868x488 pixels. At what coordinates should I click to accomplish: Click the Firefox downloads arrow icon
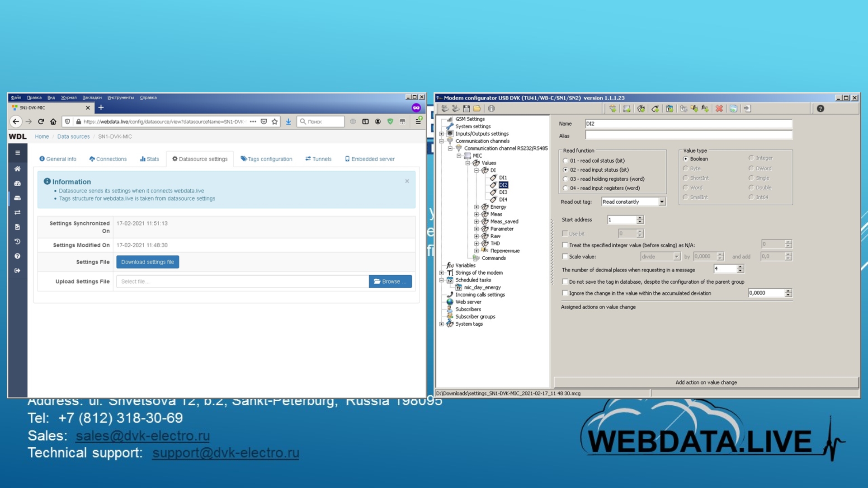pos(288,122)
